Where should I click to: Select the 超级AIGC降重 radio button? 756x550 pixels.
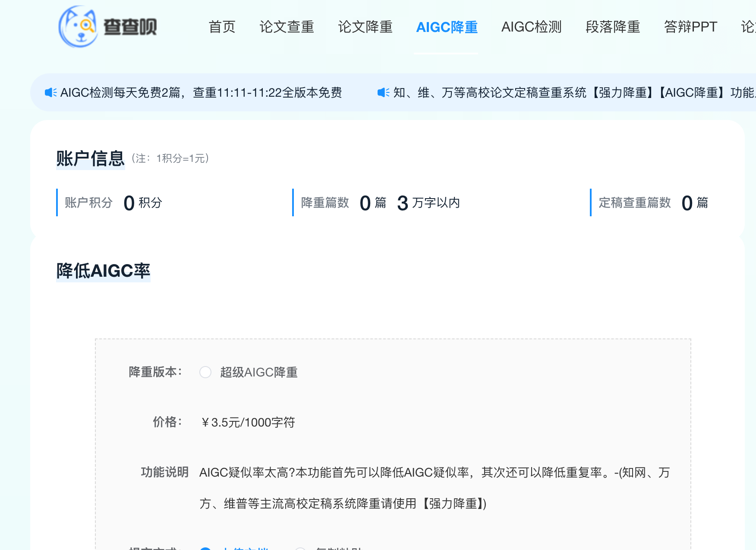coord(205,372)
